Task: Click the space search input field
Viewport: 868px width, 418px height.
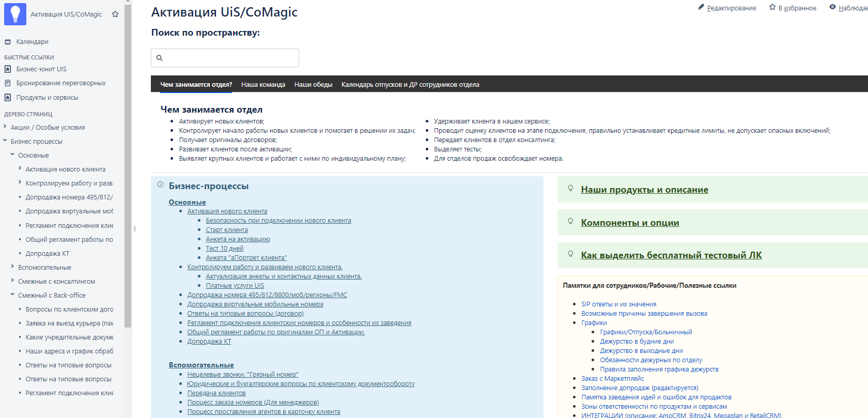Action: pyautogui.click(x=225, y=58)
